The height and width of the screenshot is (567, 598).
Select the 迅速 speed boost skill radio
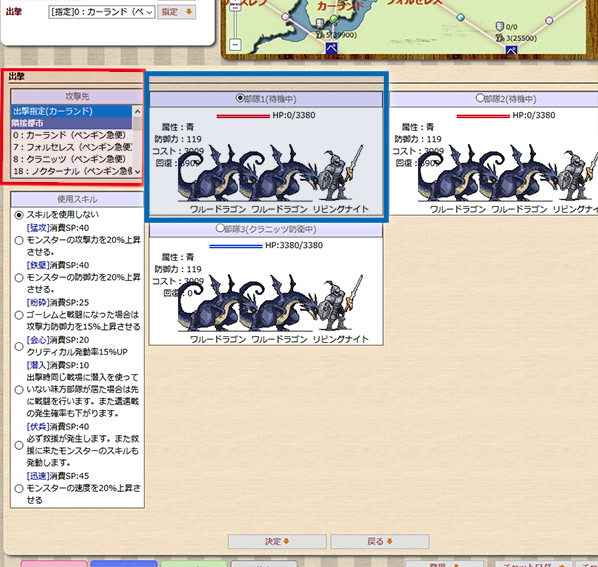click(x=19, y=488)
